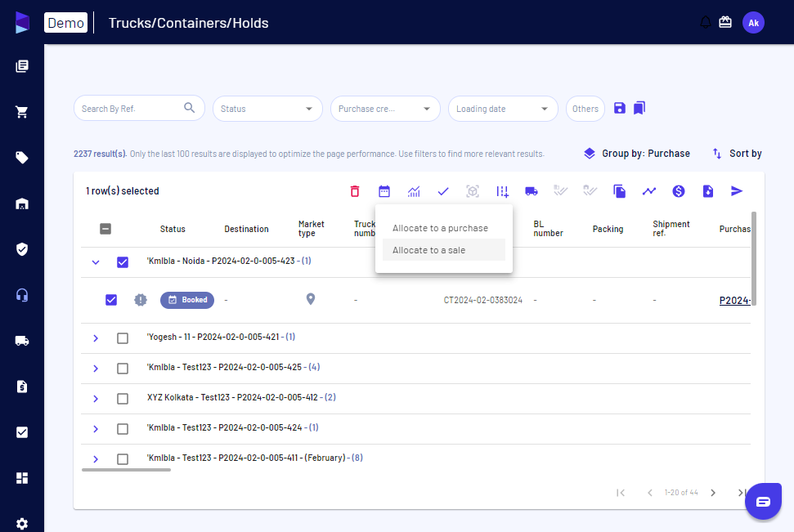
Task: Check 'Kmlbla - Test123 - P2024-02-0-005-425 checkbox
Action: [123, 369]
